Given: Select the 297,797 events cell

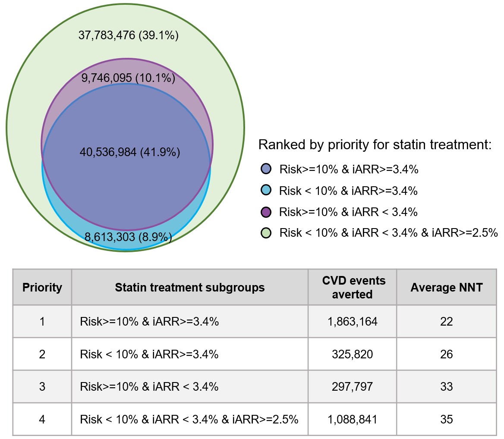Looking at the screenshot, I should tap(353, 386).
